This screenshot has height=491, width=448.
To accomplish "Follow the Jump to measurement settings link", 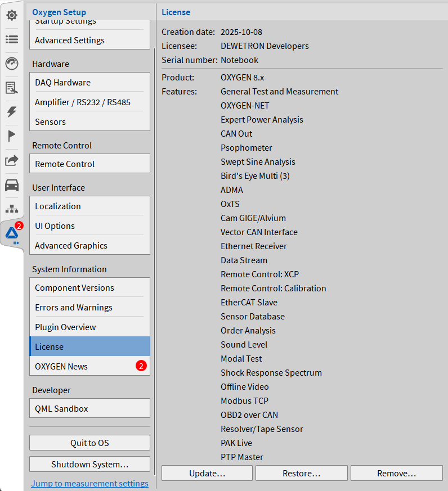I will [89, 484].
